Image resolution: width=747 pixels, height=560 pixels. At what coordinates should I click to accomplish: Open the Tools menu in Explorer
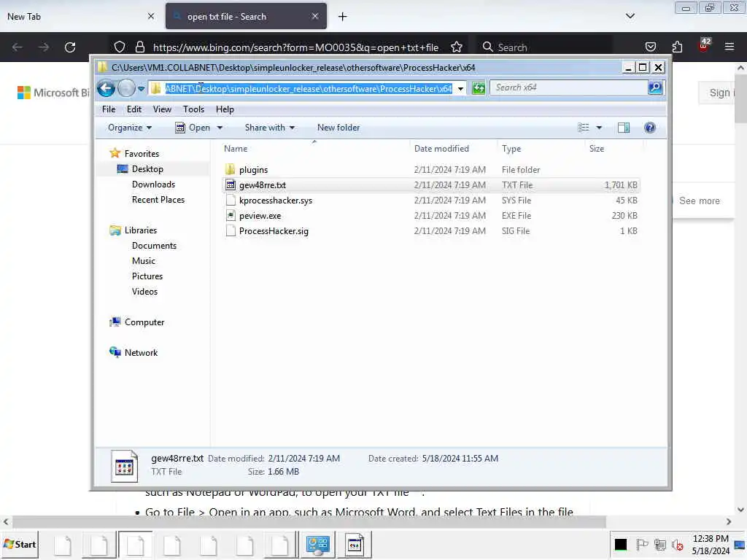[193, 109]
